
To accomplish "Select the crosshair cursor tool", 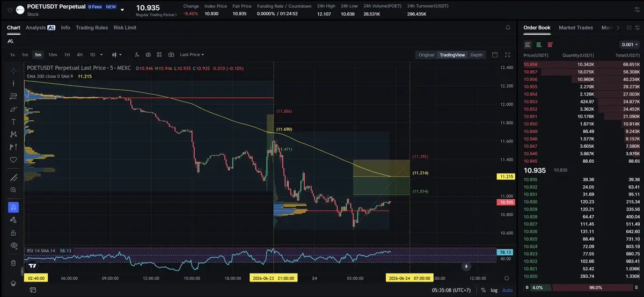I will coord(13,70).
